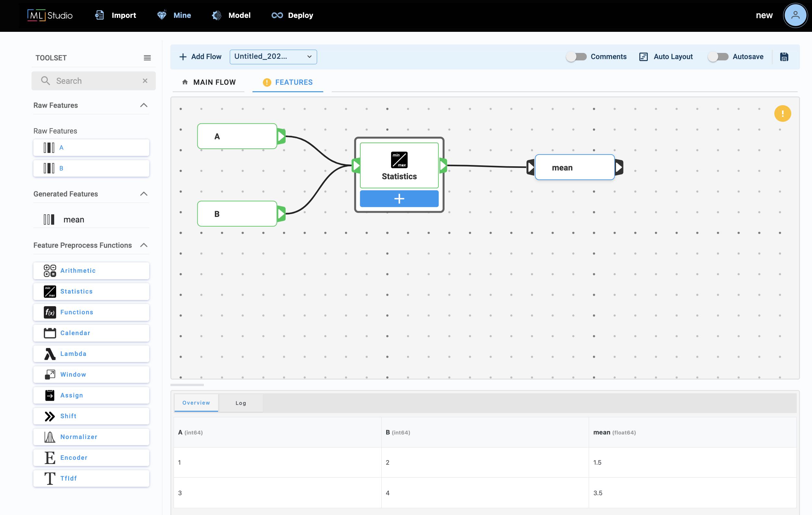Collapse Feature Preprocess Functions section
812x515 pixels.
pyautogui.click(x=144, y=245)
